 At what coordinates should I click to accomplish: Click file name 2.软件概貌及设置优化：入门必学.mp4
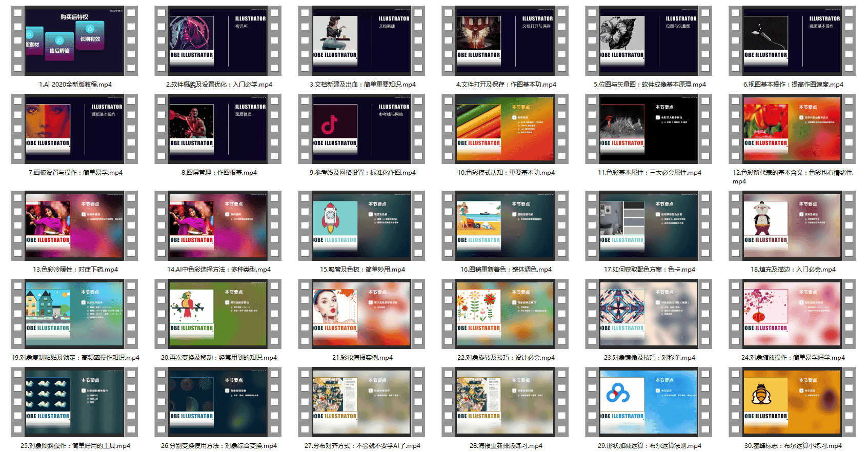pos(219,85)
